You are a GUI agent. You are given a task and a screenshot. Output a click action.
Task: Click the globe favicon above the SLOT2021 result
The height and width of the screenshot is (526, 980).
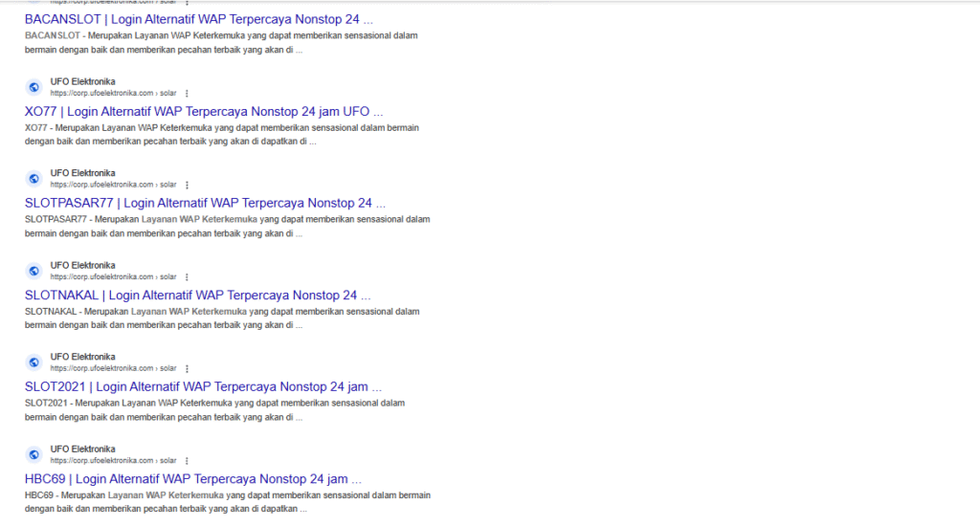tap(33, 362)
